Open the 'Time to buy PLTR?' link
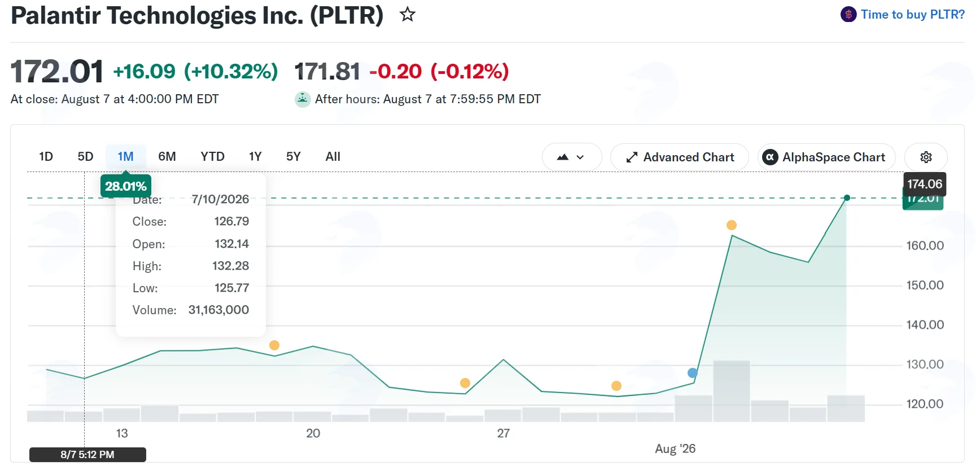 point(913,15)
